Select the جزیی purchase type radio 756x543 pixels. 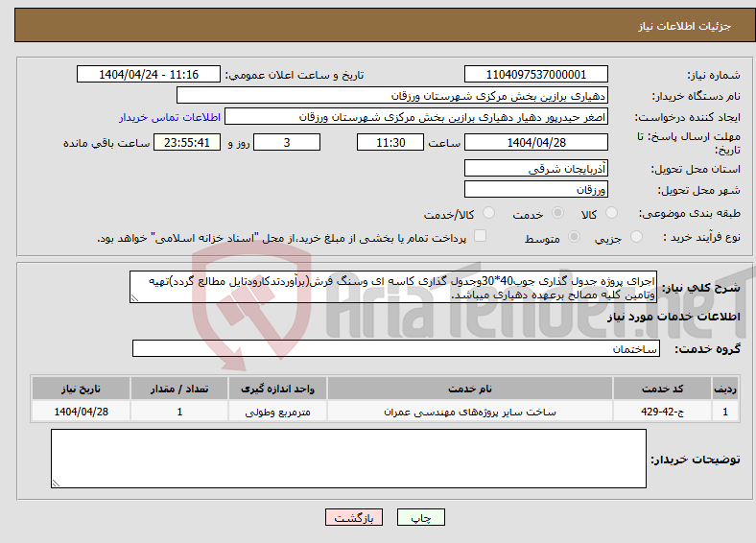(x=636, y=236)
